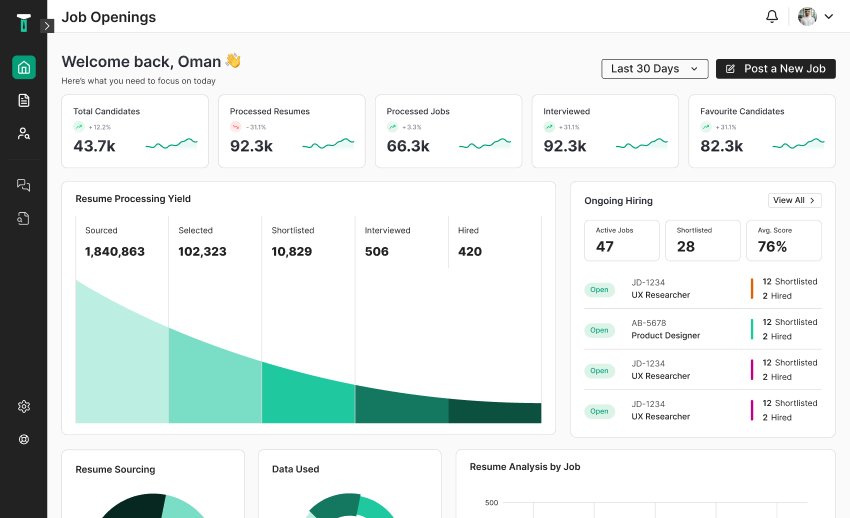This screenshot has height=518, width=850.
Task: Open the Favourite Candidates card
Action: (762, 131)
